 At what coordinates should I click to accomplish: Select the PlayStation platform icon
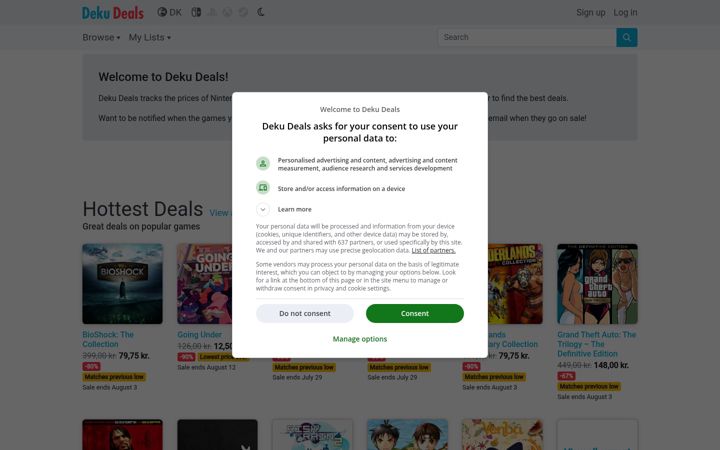click(212, 12)
